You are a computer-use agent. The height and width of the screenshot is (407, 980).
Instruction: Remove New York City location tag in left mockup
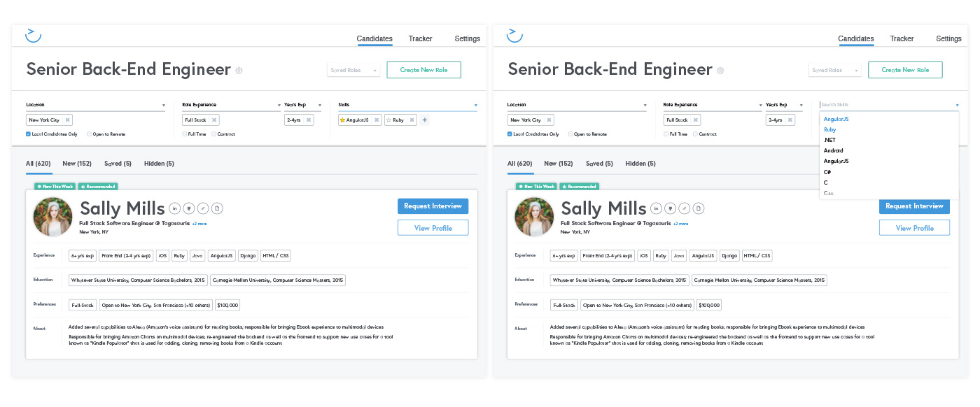pyautogui.click(x=68, y=120)
